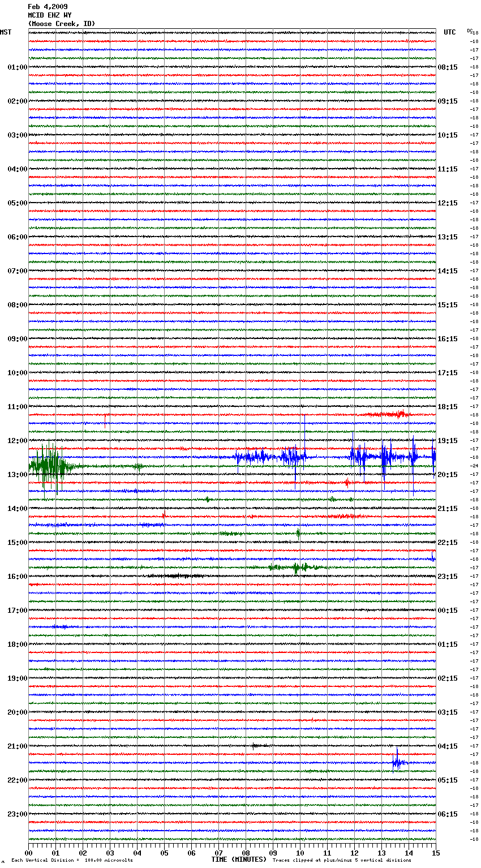Select the 06:00 MST hour label
Viewport: 481px width, 868px height.
pyautogui.click(x=17, y=237)
